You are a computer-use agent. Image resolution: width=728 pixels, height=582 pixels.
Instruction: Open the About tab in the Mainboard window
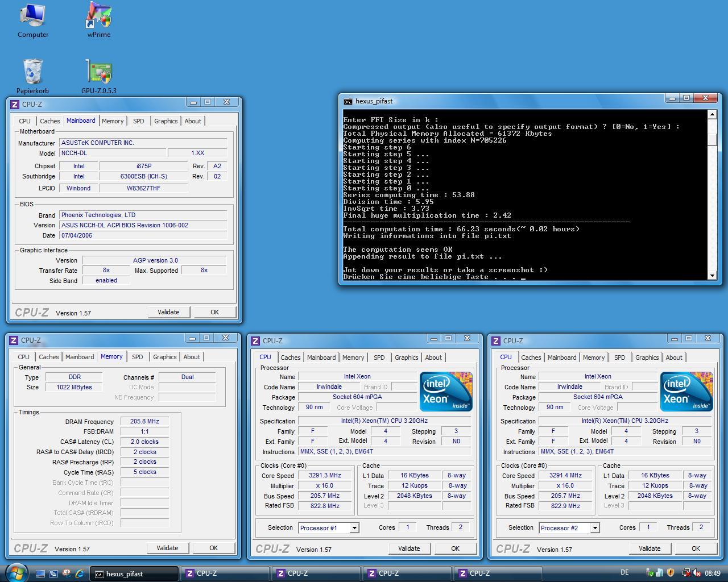(x=193, y=121)
